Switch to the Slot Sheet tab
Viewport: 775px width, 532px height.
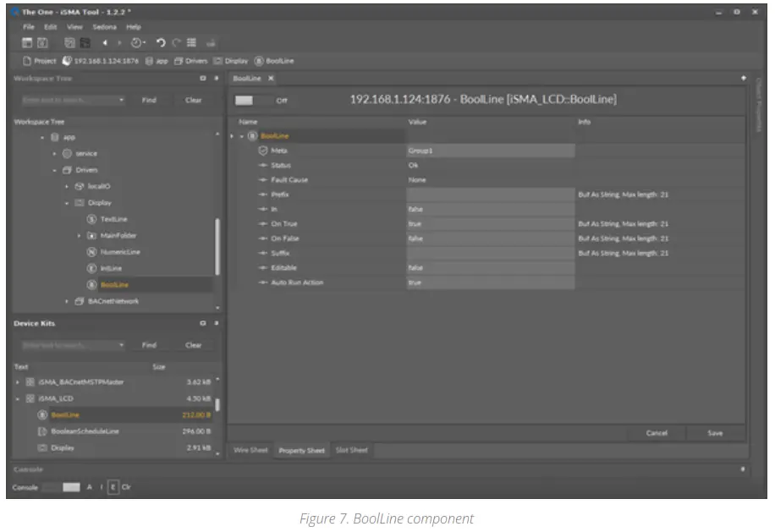[351, 450]
